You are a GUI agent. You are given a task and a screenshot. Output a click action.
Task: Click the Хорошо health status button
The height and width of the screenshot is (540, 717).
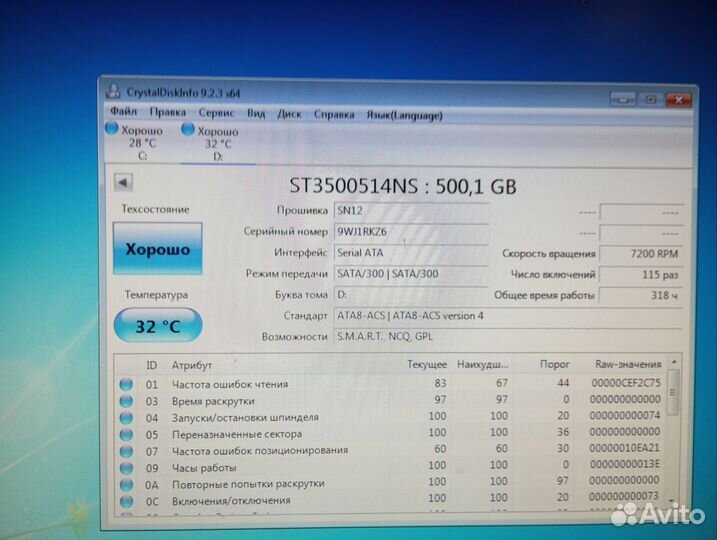(x=157, y=250)
